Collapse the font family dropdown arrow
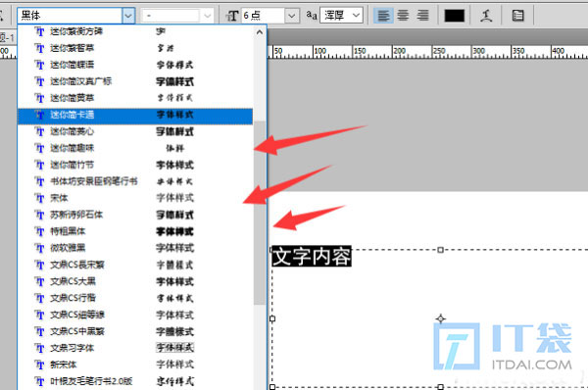Viewport: 588px width, 390px height. tap(128, 16)
